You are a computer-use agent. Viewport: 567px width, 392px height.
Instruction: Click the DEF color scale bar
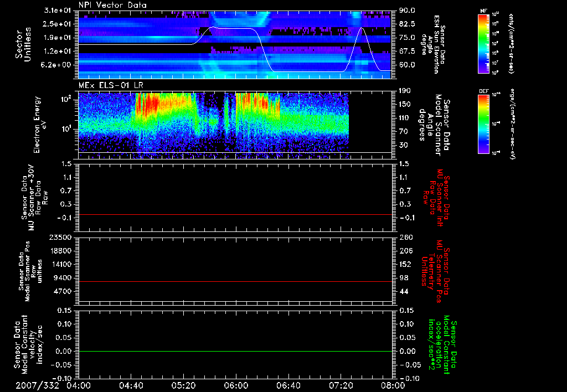(484, 123)
